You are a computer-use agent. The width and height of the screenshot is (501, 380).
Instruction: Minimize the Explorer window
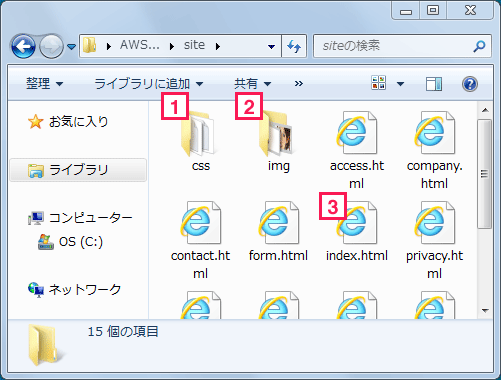coord(406,11)
